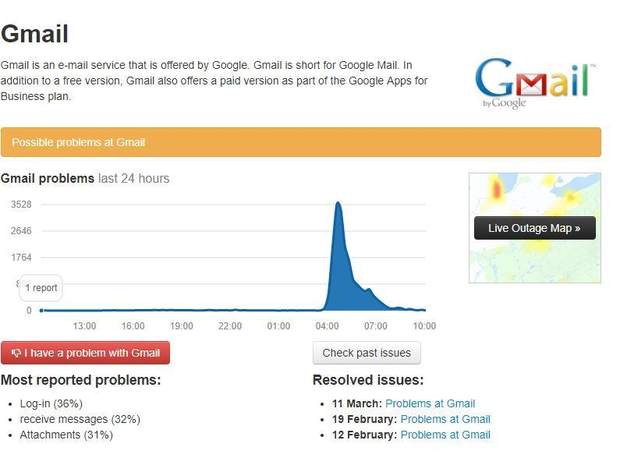Click the Possible problems at Gmail banner

click(300, 142)
